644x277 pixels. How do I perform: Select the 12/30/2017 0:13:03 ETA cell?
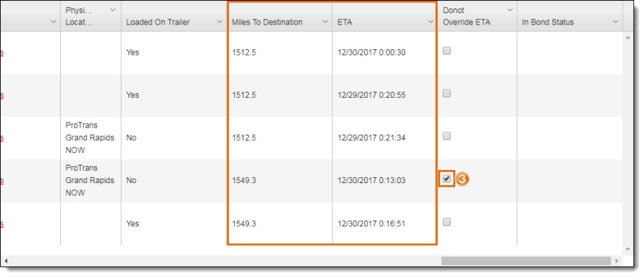(x=371, y=181)
